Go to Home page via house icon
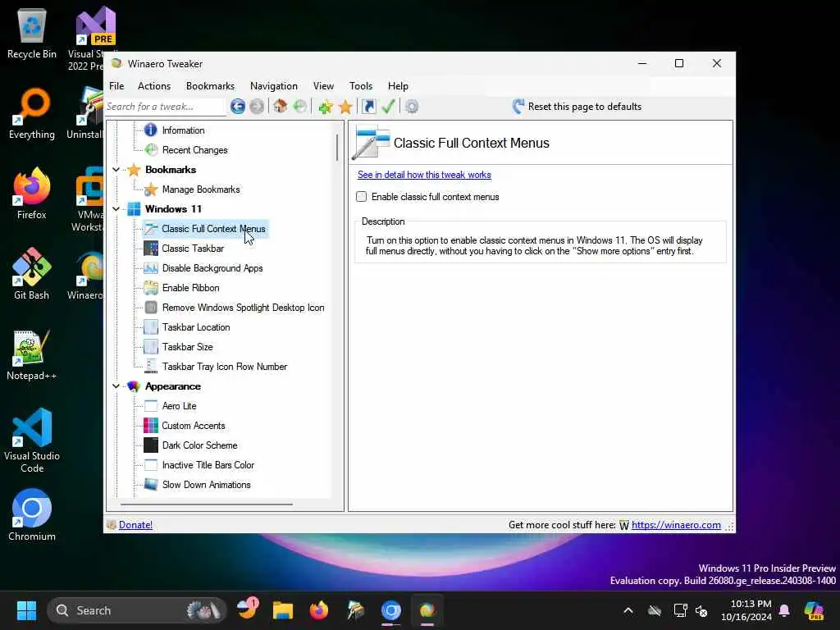840x630 pixels. [280, 107]
